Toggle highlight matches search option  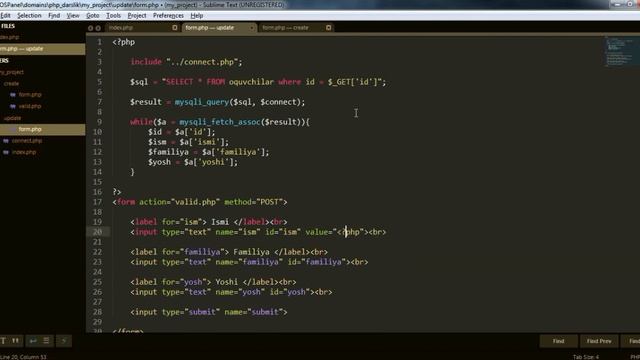(x=64, y=341)
